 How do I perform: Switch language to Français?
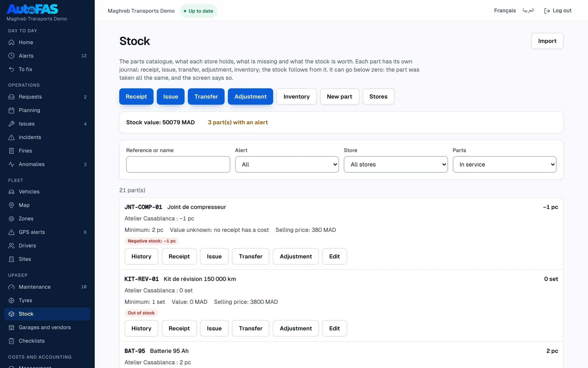(505, 10)
